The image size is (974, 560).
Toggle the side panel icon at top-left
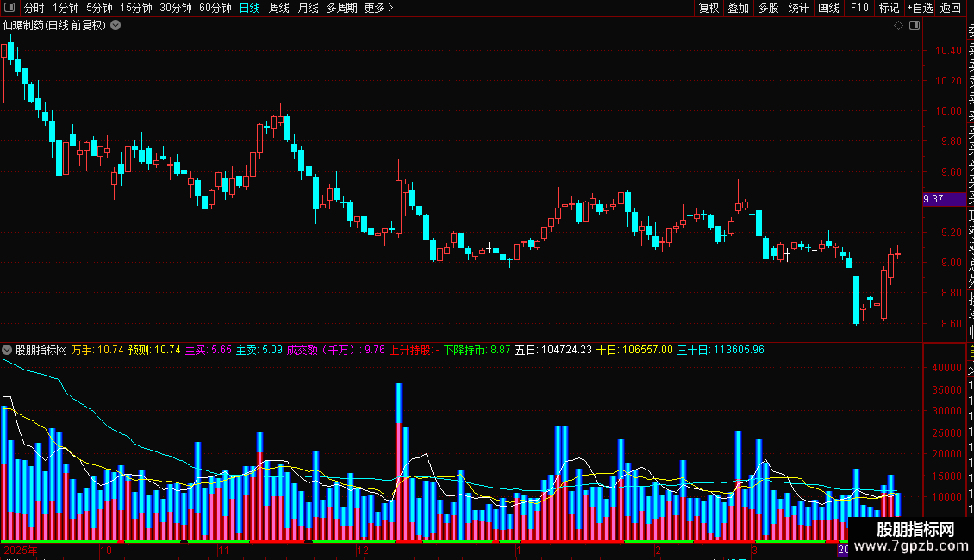9,8
